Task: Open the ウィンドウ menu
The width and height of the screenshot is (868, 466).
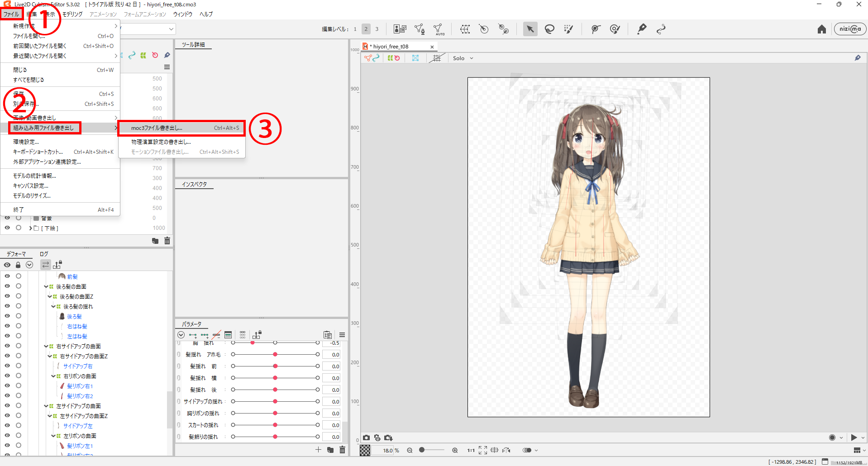Action: [183, 14]
